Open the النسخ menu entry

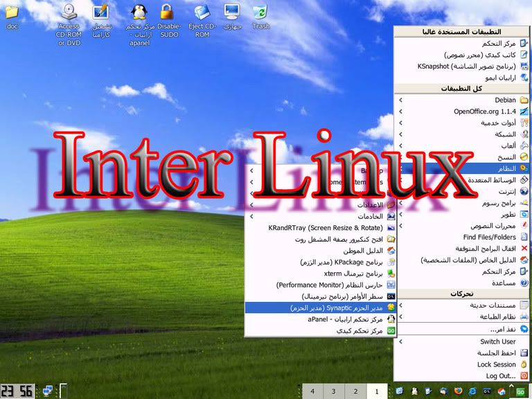tap(462, 157)
